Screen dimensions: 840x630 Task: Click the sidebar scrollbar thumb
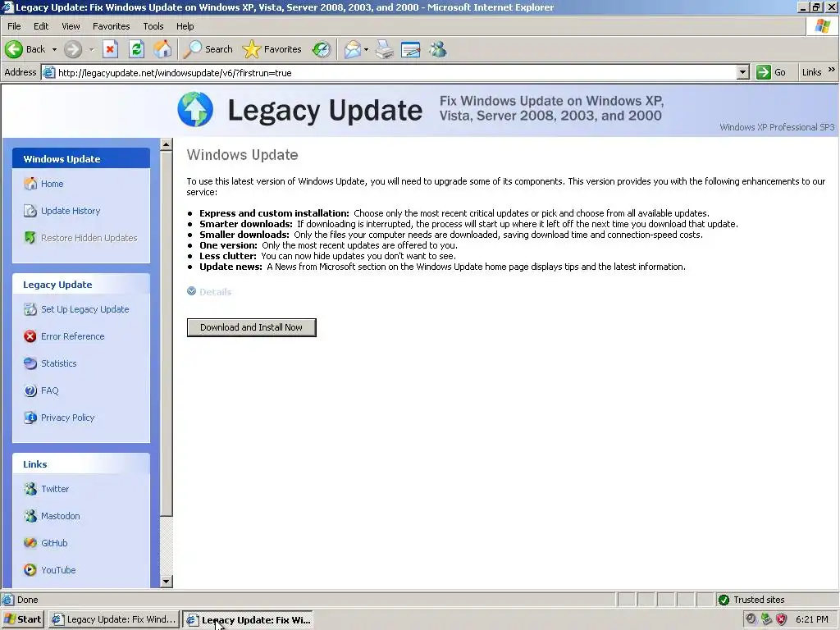point(166,333)
